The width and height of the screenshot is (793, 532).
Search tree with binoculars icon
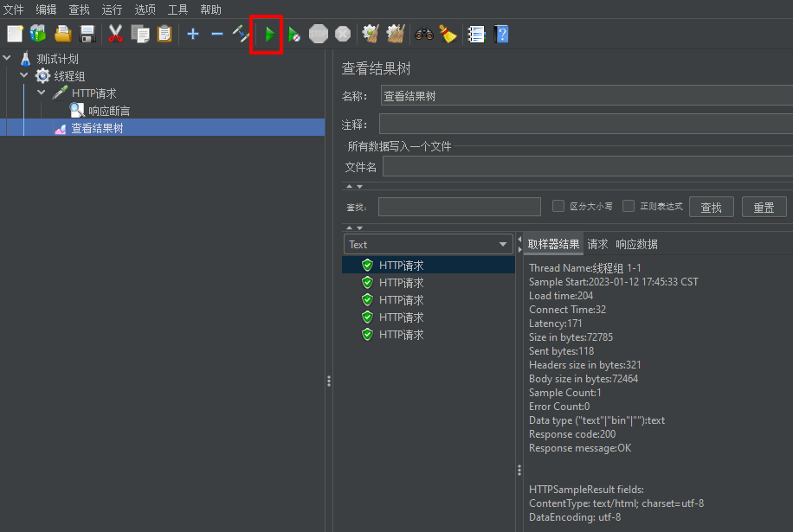tap(424, 34)
